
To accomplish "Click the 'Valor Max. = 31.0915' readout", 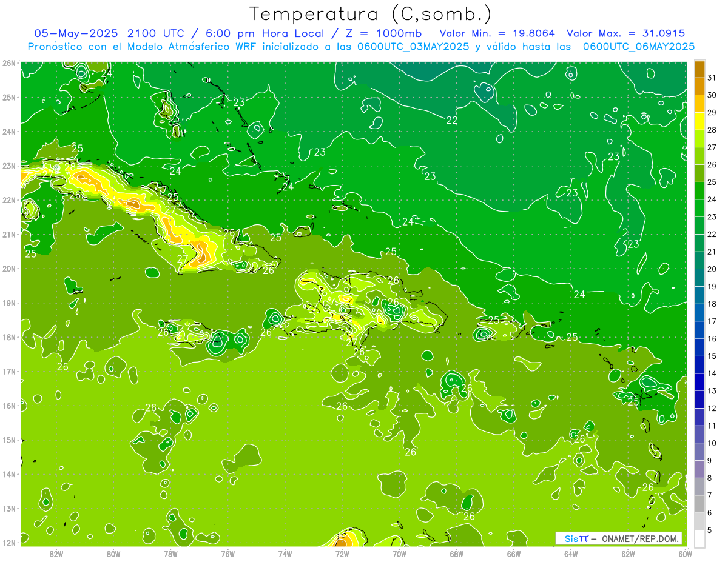I will (626, 33).
